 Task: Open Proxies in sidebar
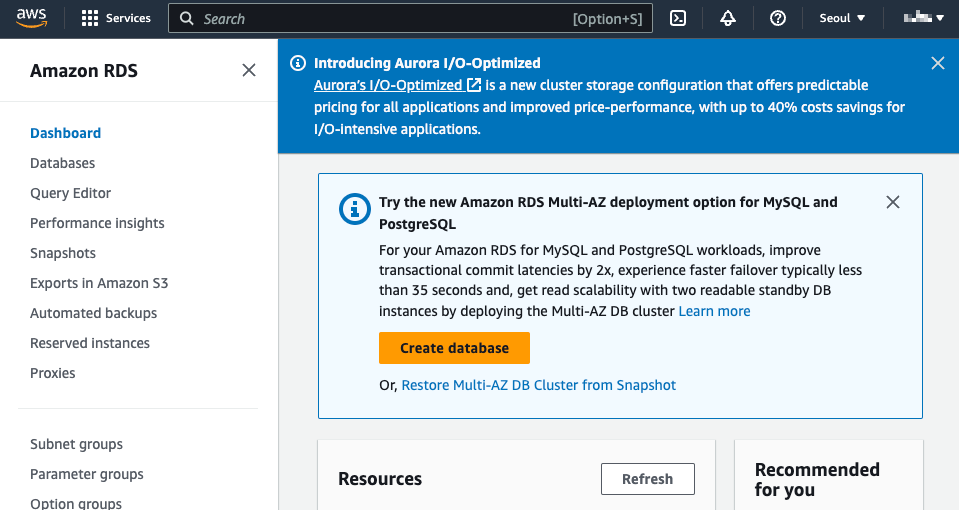[x=53, y=373]
